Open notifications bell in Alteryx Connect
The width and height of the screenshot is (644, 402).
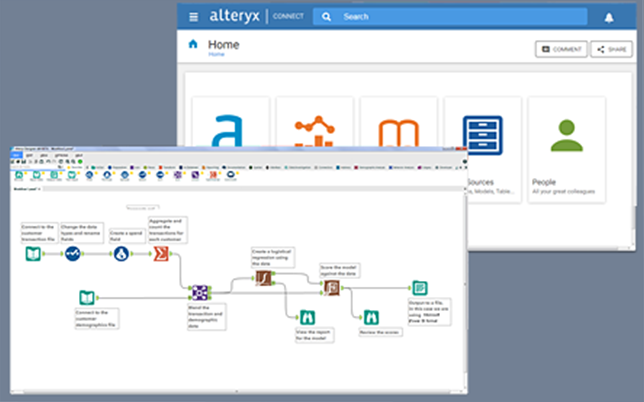click(x=609, y=18)
